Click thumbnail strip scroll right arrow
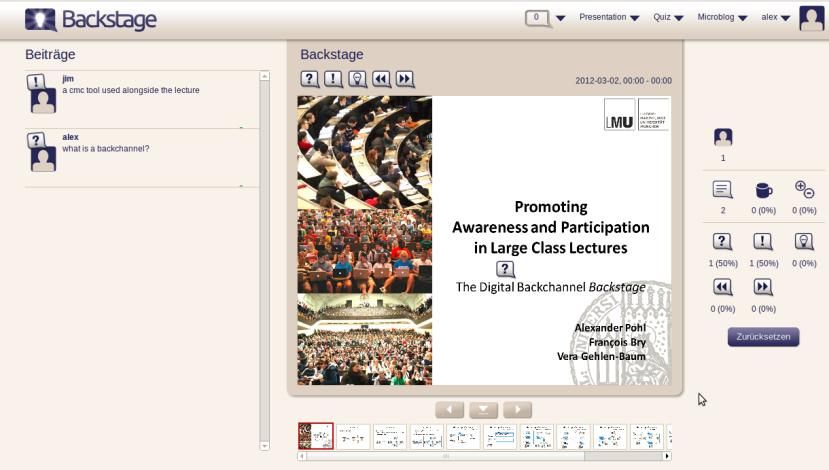Viewport: 829px width, 470px height. (667, 456)
